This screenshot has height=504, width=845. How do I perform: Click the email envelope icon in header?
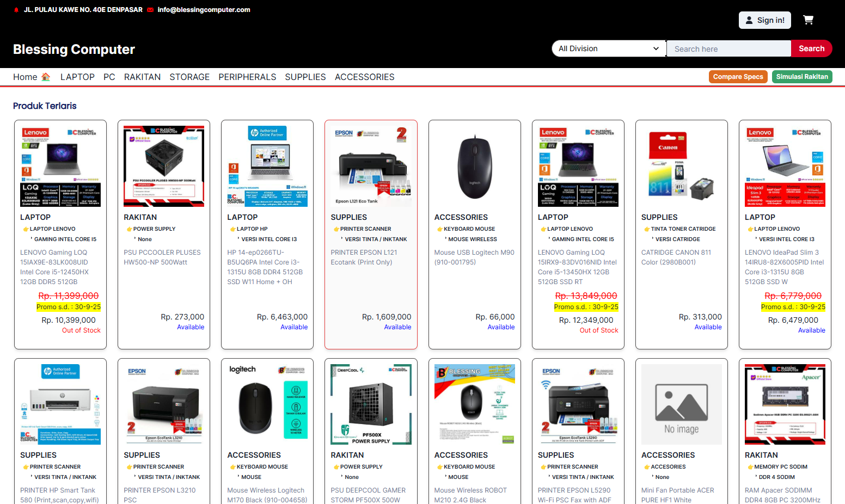click(x=150, y=10)
